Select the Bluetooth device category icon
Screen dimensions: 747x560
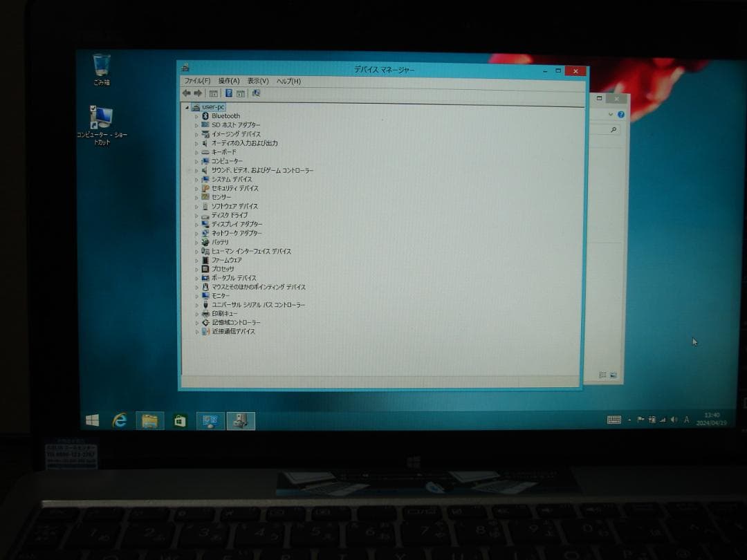click(205, 115)
